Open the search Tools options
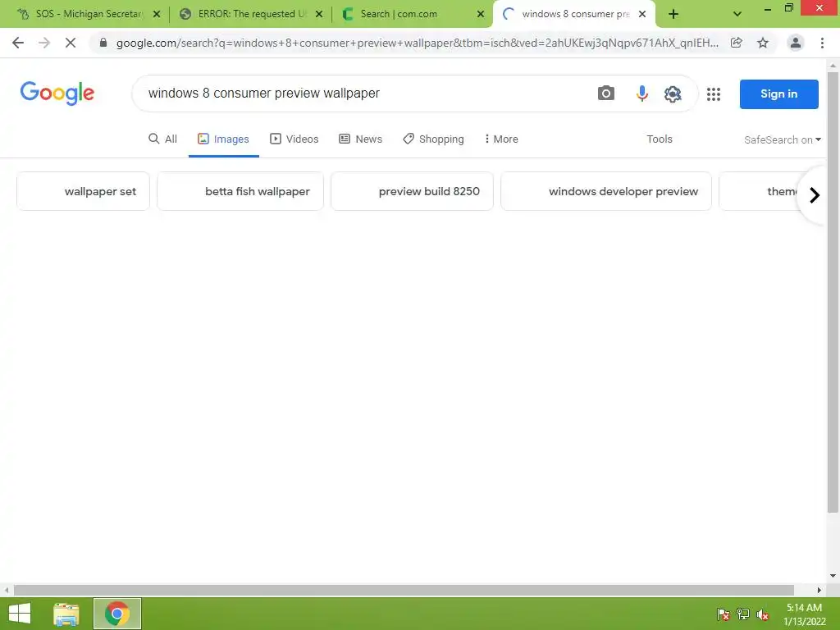Screen dimensions: 840x630 pyautogui.click(x=659, y=139)
